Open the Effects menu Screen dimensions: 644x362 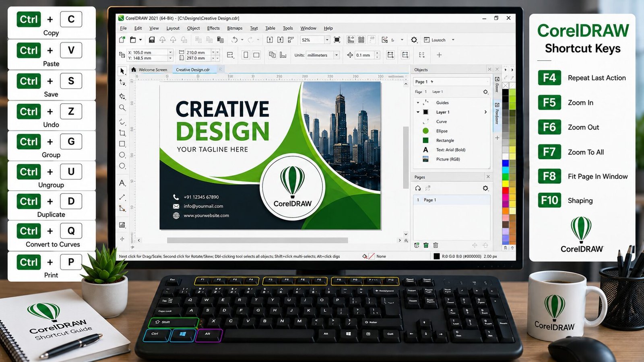tap(213, 28)
